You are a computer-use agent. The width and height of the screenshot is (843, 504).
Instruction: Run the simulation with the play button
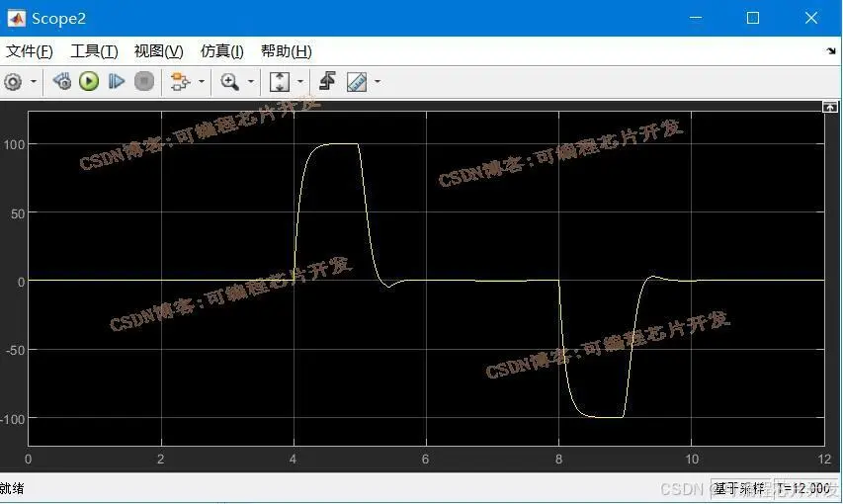pyautogui.click(x=89, y=81)
